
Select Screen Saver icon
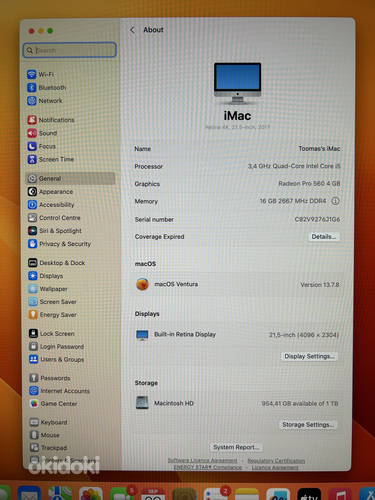[x=33, y=302]
